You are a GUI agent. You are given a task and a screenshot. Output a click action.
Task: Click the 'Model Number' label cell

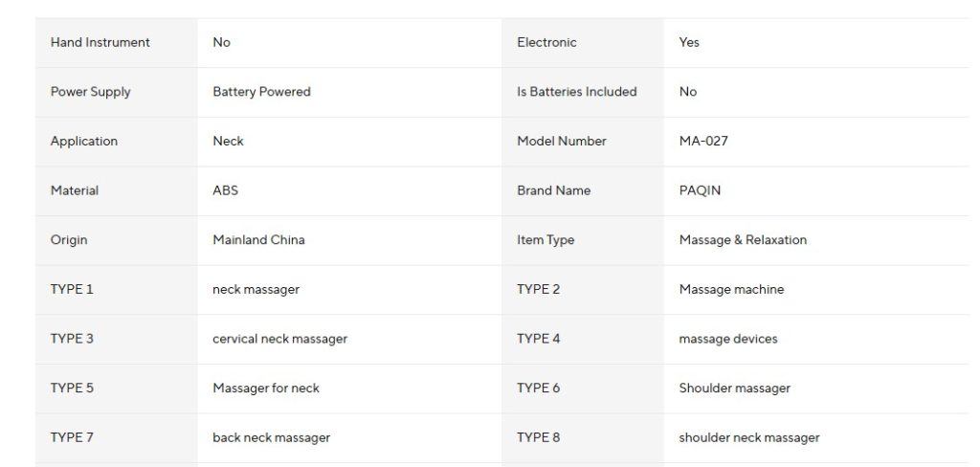(561, 141)
